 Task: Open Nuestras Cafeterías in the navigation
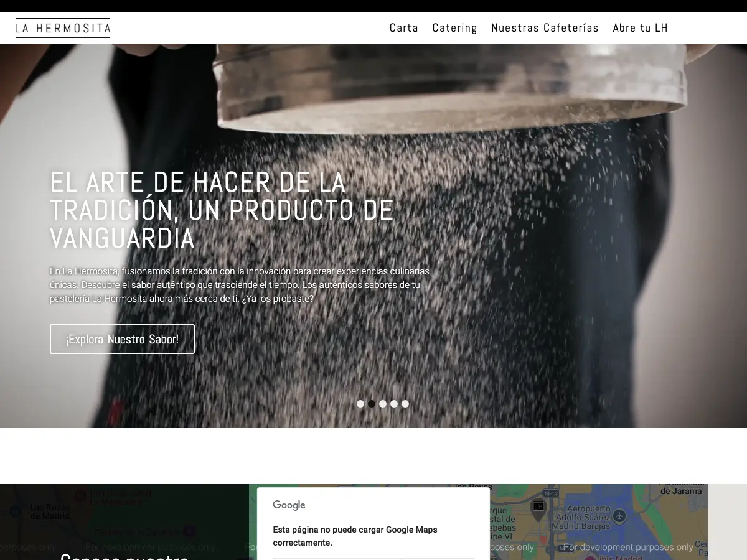click(545, 28)
